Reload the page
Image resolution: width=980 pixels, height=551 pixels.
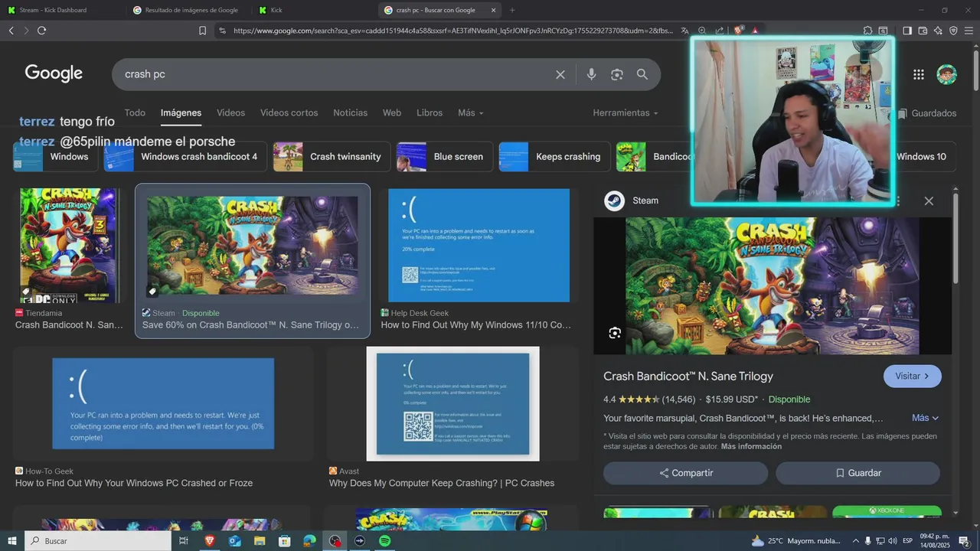coord(41,31)
